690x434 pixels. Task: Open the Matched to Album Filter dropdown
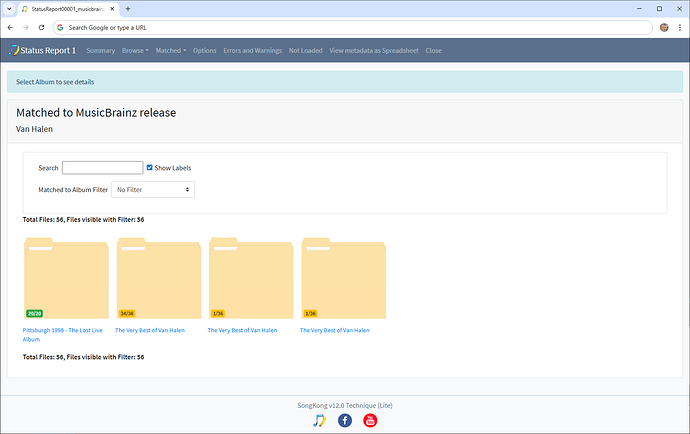click(x=153, y=189)
